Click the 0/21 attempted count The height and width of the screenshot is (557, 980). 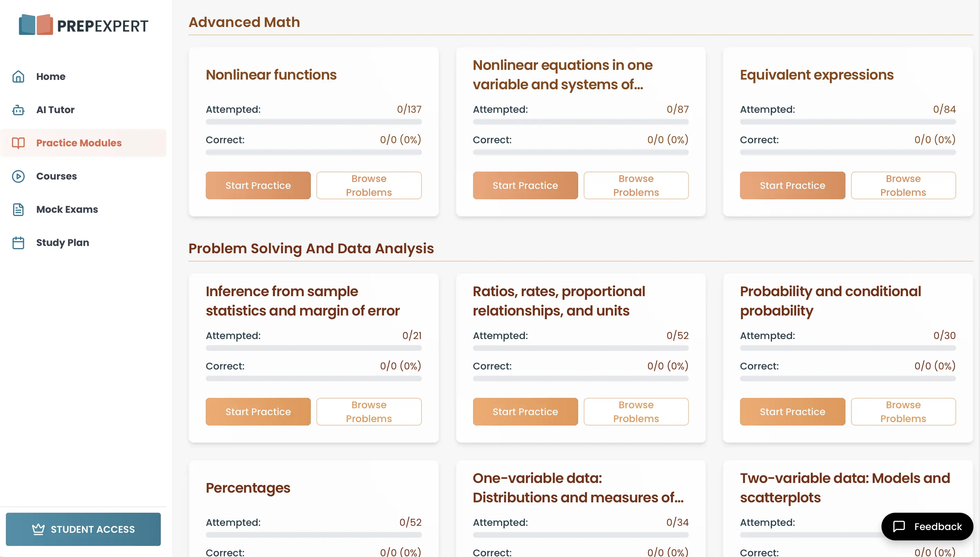412,336
